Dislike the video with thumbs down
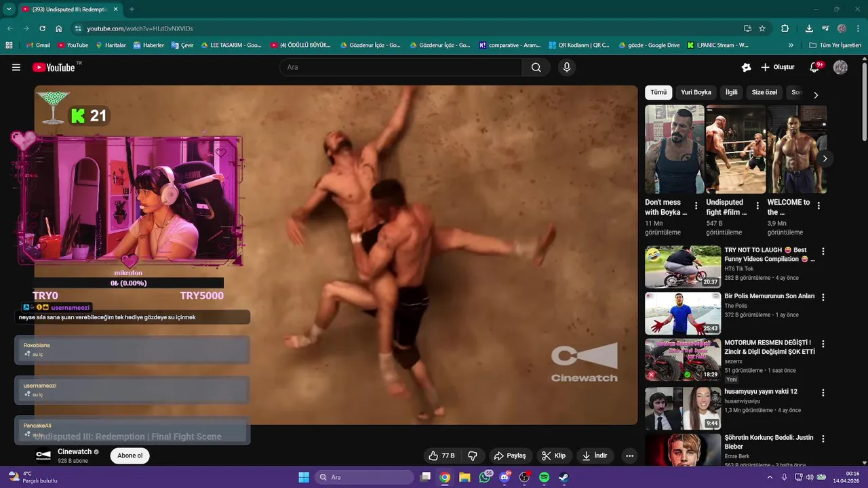 [x=473, y=455]
